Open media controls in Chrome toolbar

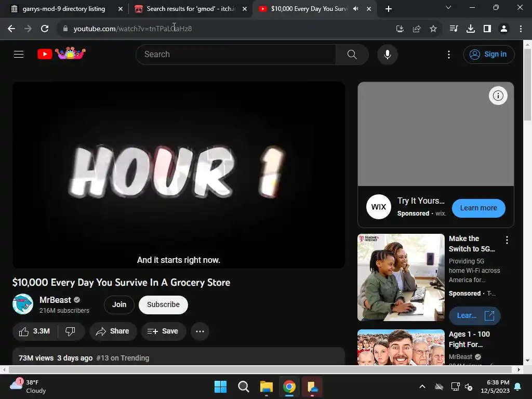tap(454, 29)
